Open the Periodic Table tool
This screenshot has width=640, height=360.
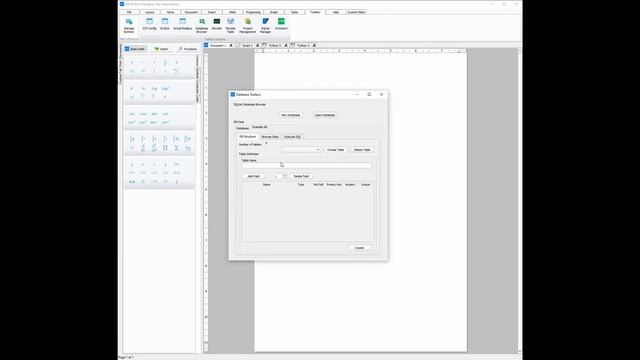[x=230, y=25]
